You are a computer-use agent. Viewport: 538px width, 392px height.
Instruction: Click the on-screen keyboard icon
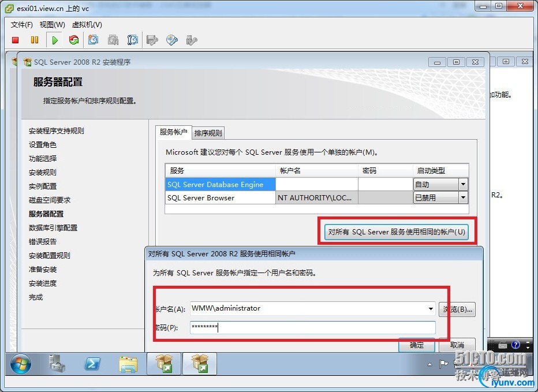coord(503,345)
